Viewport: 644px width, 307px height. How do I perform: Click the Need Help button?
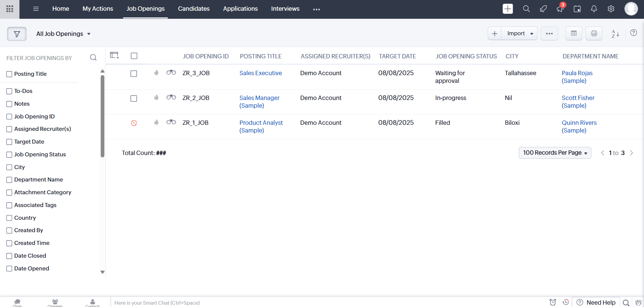(596, 302)
